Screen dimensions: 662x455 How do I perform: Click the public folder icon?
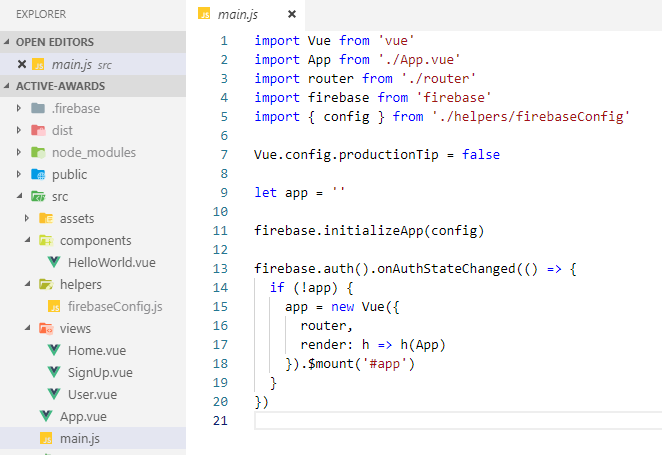pyautogui.click(x=38, y=174)
